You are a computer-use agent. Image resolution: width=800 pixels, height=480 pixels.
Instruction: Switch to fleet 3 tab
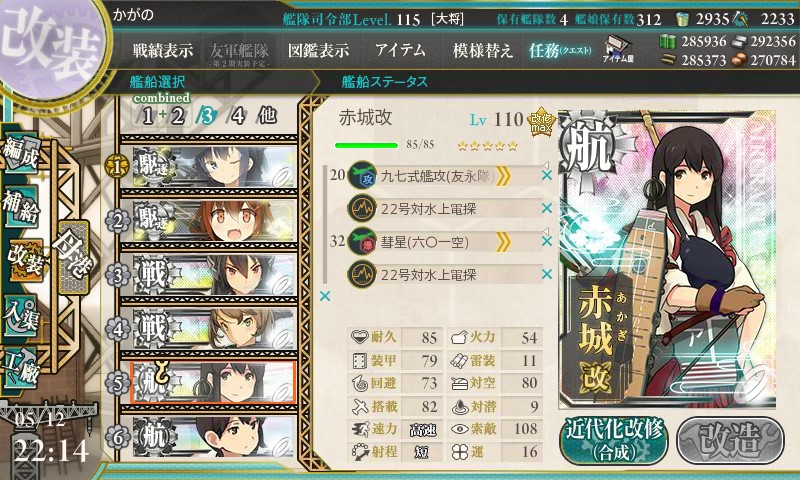pyautogui.click(x=206, y=116)
